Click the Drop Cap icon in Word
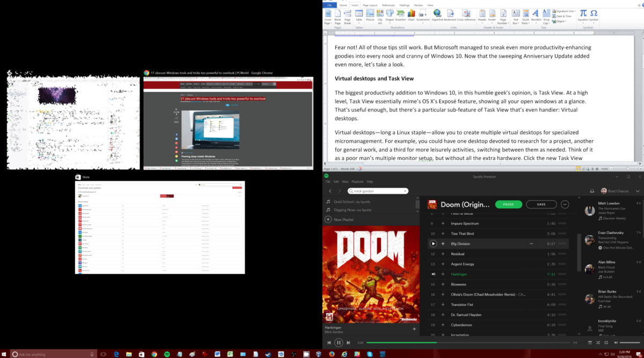Screen dimensions: 644x358 pyautogui.click(x=546, y=17)
